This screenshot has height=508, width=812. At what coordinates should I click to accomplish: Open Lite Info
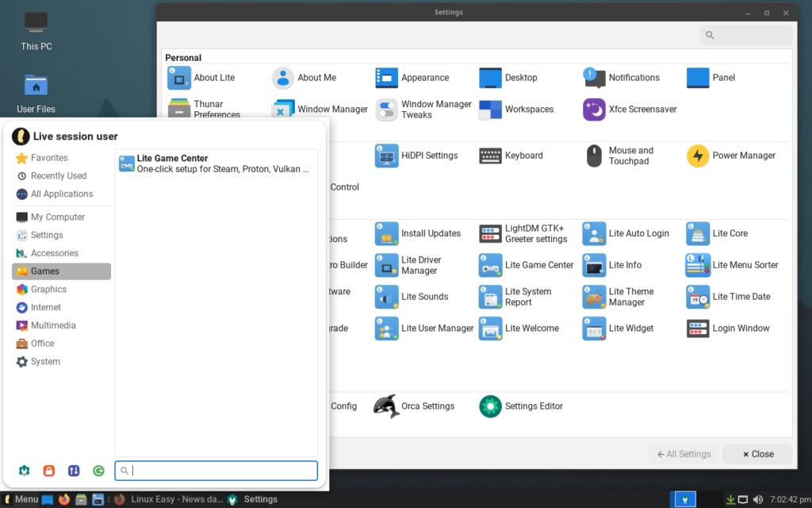coord(612,265)
